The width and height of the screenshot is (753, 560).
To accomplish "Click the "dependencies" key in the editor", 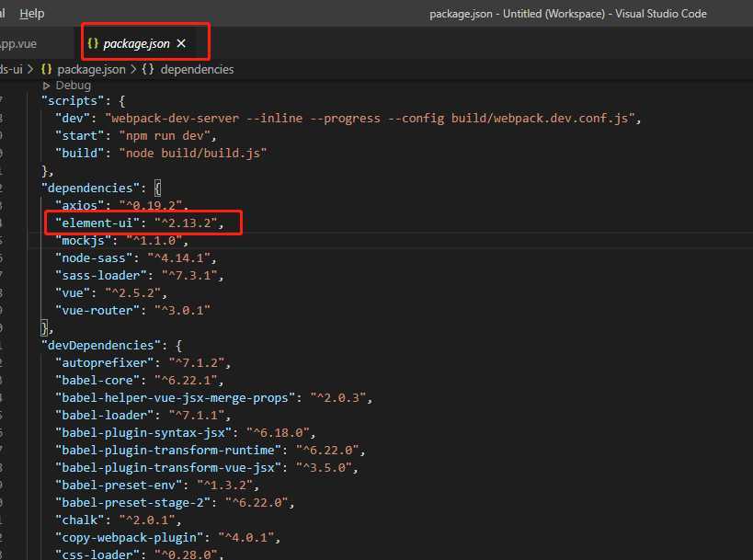I will (90, 188).
